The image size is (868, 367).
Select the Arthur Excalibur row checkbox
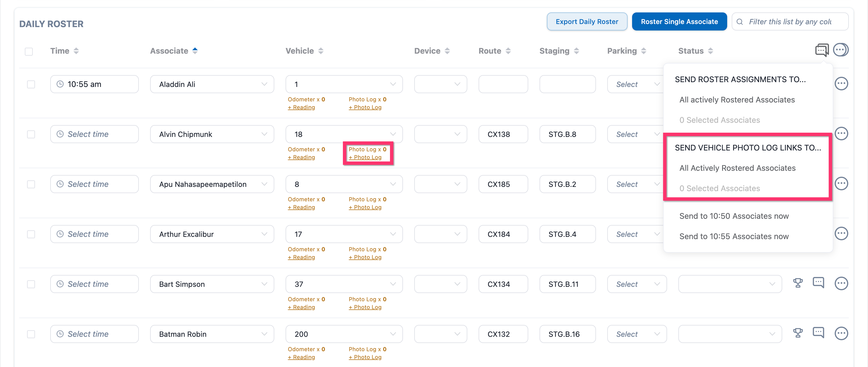[31, 234]
